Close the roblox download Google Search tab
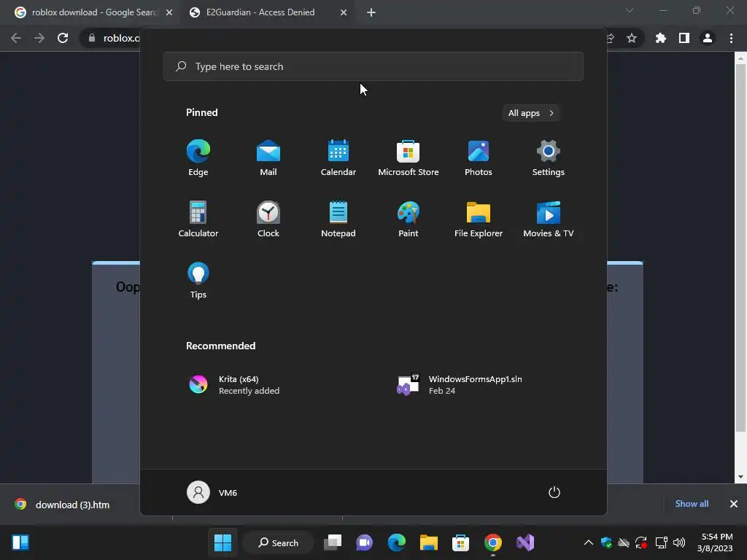Image resolution: width=747 pixels, height=560 pixels. click(169, 12)
